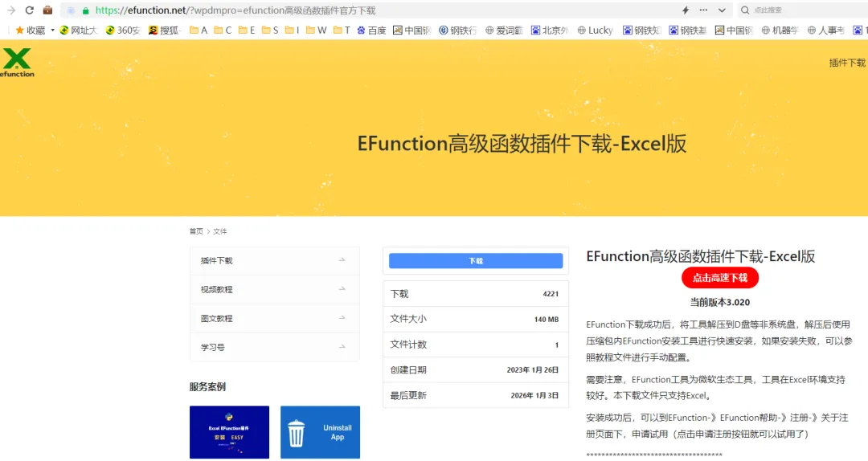Open the bookmark folder C
Screen dimensions: 868x461
point(223,30)
